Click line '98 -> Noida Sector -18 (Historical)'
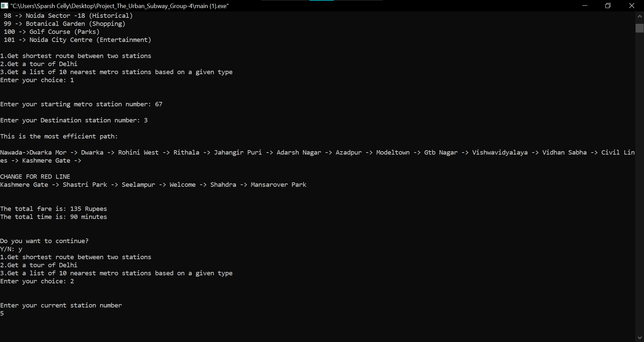The width and height of the screenshot is (644, 342). (x=68, y=16)
